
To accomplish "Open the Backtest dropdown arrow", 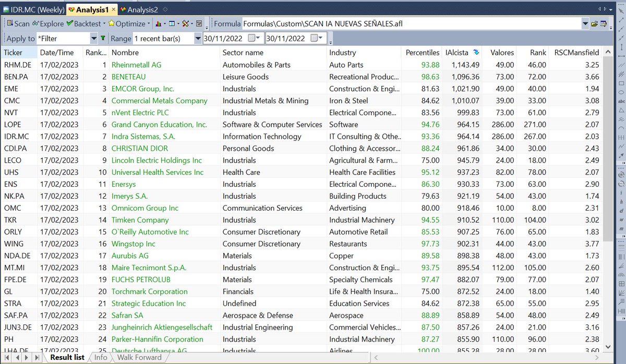I will pyautogui.click(x=104, y=23).
